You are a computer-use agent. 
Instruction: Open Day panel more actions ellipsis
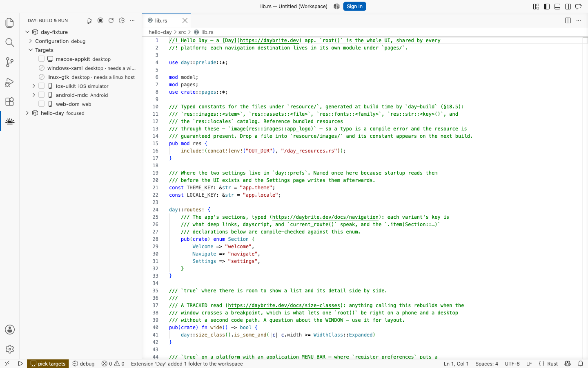(132, 20)
